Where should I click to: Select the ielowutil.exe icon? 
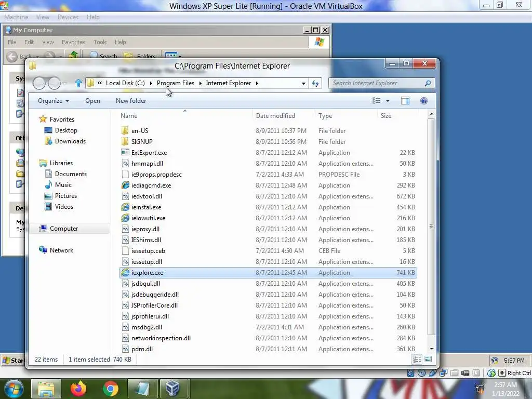coord(125,218)
